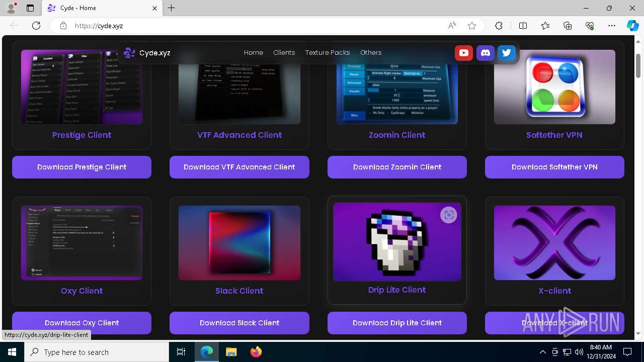Screen dimensions: 644x362
Task: Open the volume tray icon
Action: (579, 352)
